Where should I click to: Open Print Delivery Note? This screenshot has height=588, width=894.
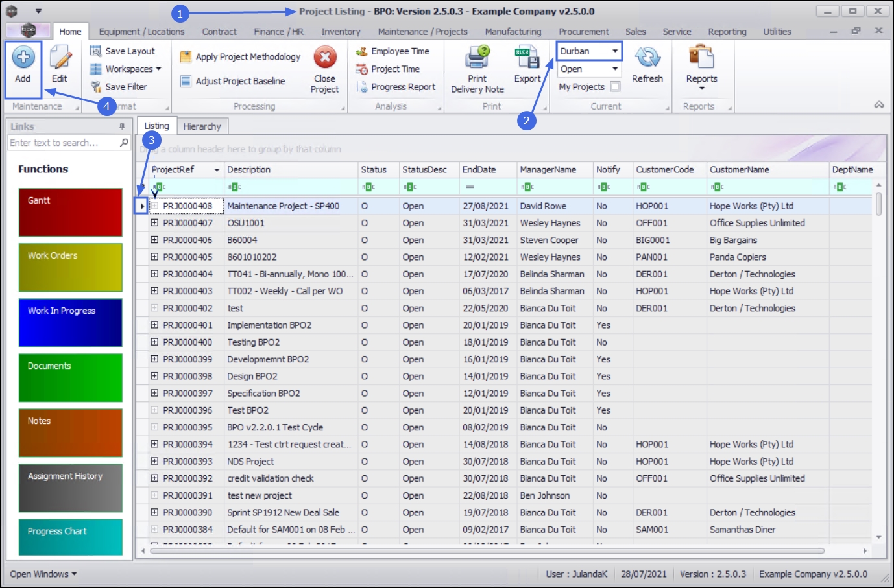477,58
